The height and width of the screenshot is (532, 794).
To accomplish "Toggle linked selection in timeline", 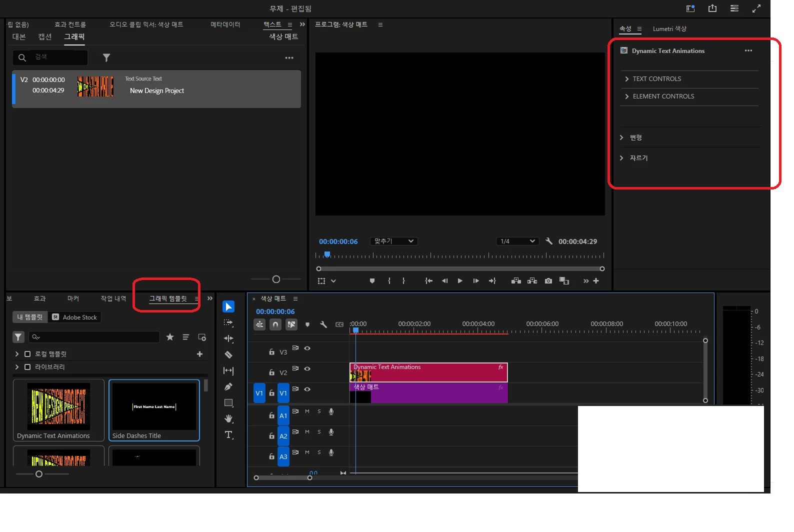I will 291,324.
